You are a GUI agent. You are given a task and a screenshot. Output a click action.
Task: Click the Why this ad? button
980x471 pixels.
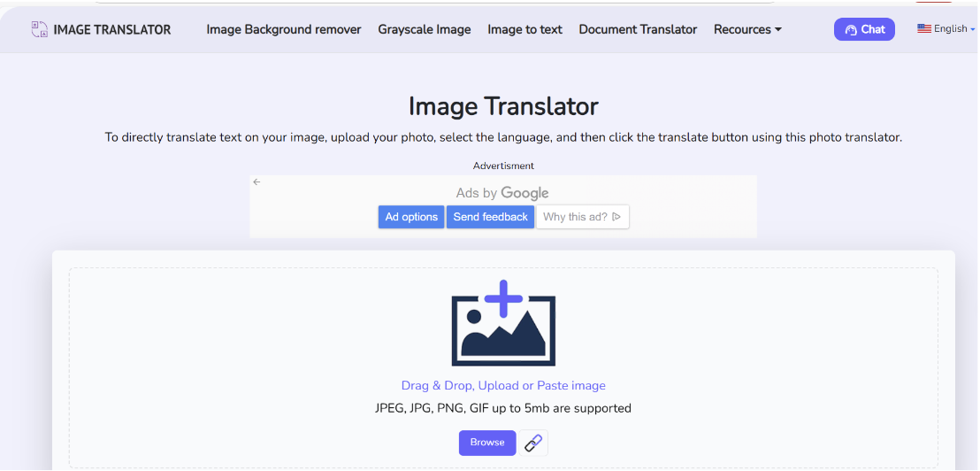click(x=582, y=217)
